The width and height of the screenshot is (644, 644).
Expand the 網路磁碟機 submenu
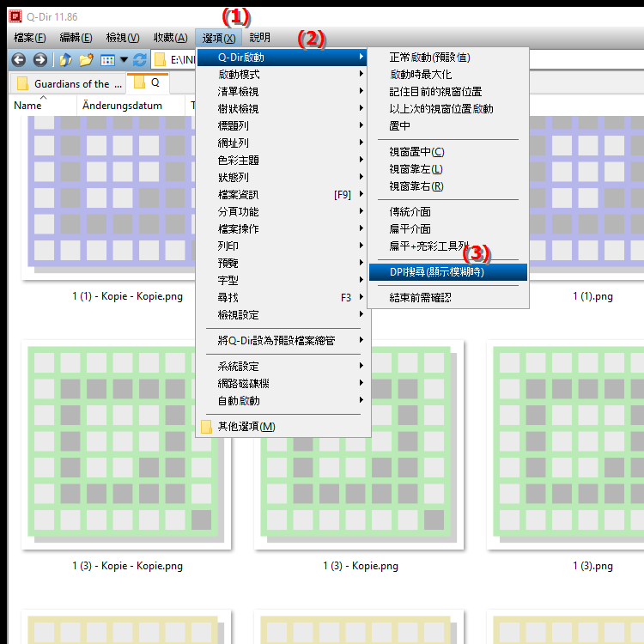(x=283, y=384)
